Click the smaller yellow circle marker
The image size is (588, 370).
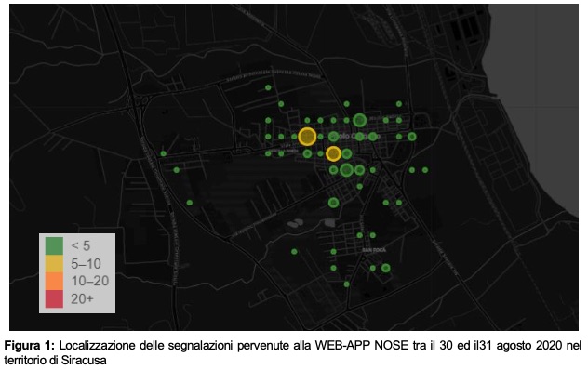click(x=333, y=153)
